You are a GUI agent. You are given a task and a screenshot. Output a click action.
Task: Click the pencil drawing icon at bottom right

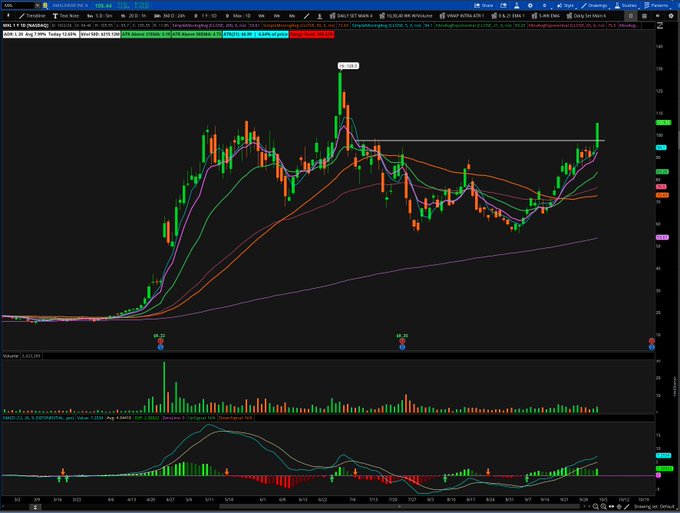(x=627, y=506)
